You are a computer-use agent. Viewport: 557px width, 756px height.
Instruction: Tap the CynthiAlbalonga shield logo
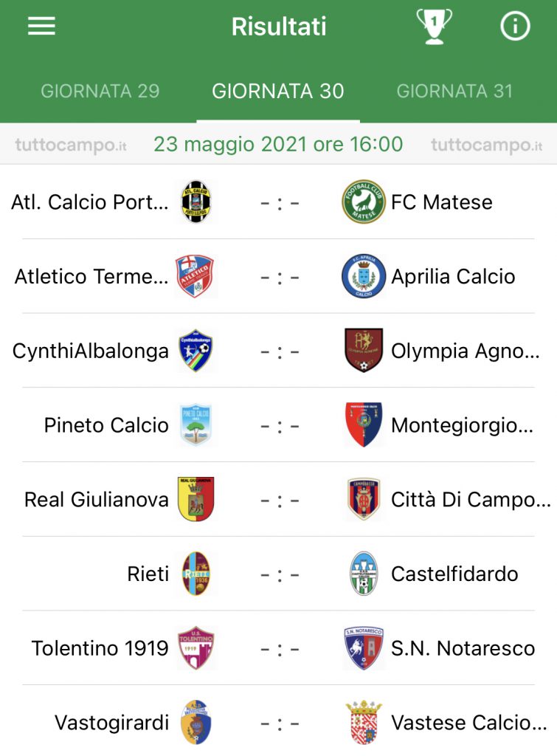coord(196,351)
